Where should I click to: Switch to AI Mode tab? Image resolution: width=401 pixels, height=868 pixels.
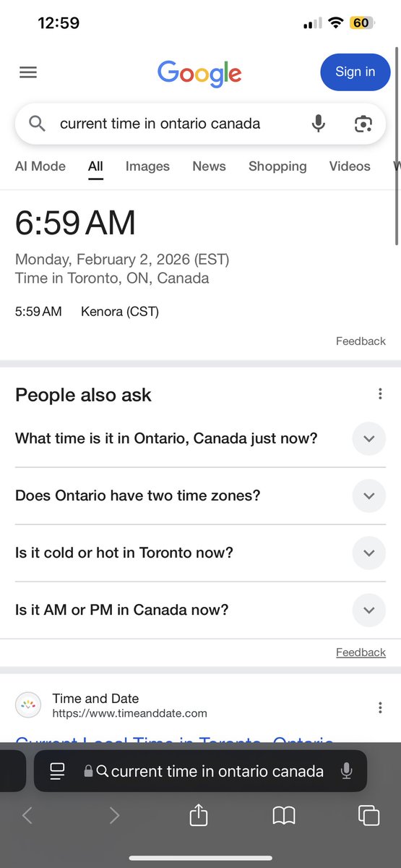click(x=40, y=166)
